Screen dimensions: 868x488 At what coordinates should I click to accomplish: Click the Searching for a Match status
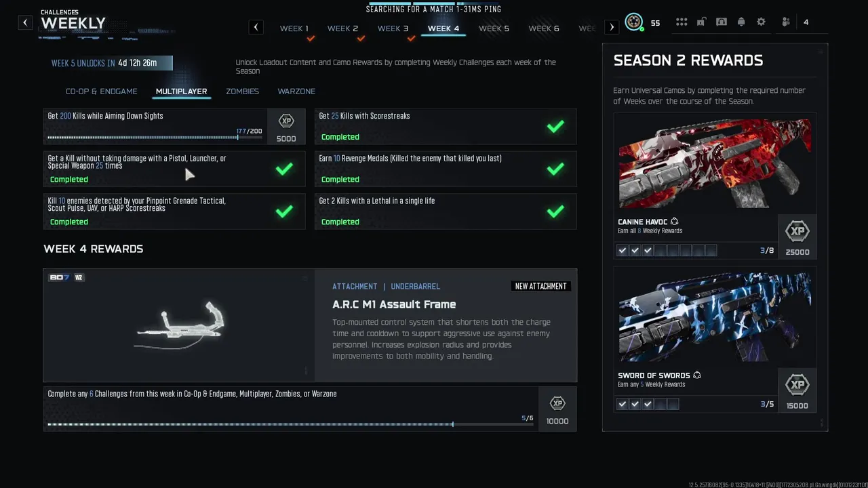433,9
